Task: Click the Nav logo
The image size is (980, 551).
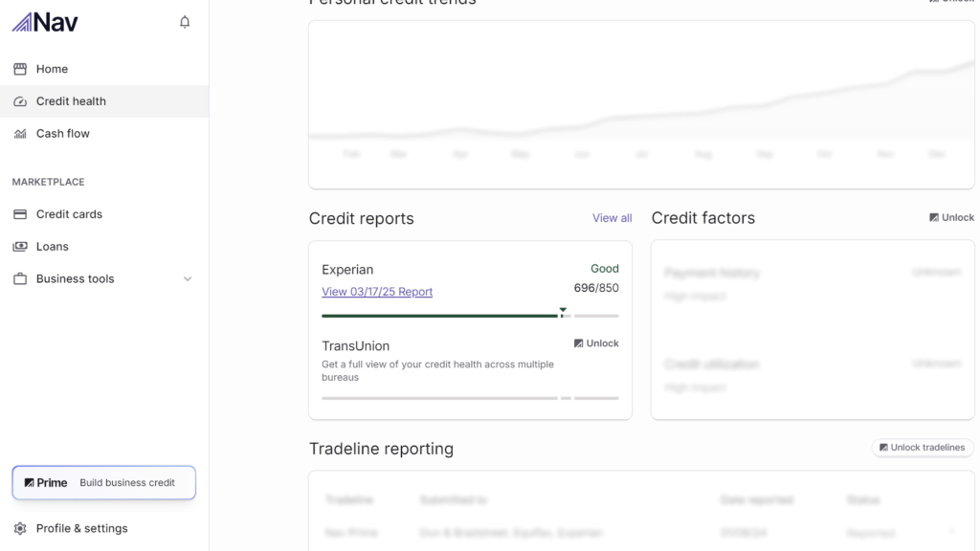Action: [45, 22]
